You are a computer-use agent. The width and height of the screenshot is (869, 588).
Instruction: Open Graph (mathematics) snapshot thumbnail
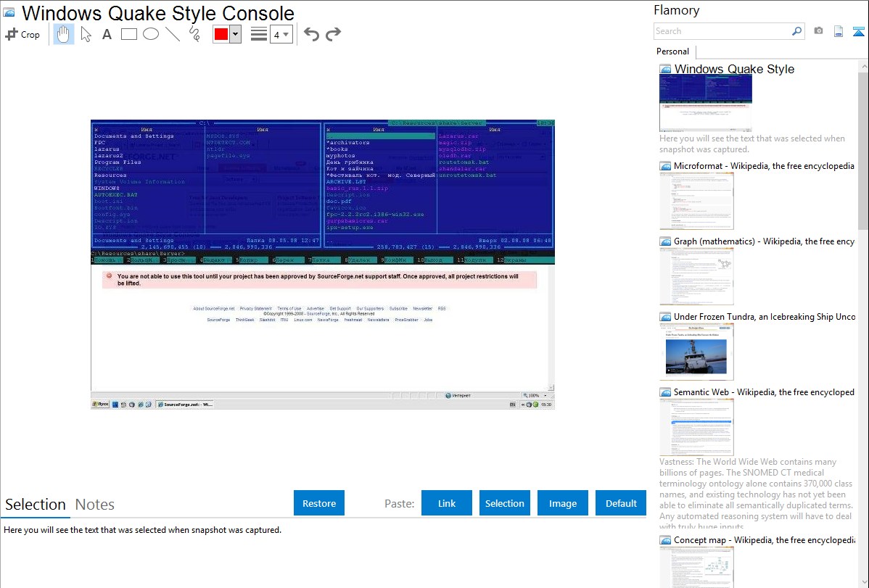click(x=696, y=276)
